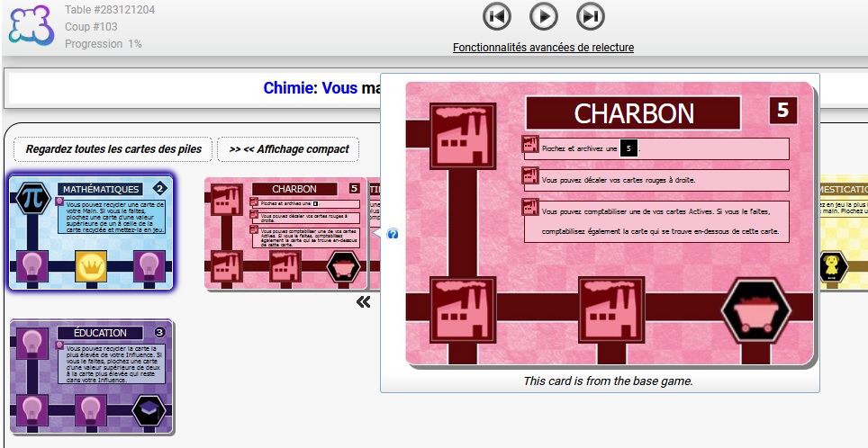
Task: Click the large coal cart hexagon icon
Action: point(756,311)
